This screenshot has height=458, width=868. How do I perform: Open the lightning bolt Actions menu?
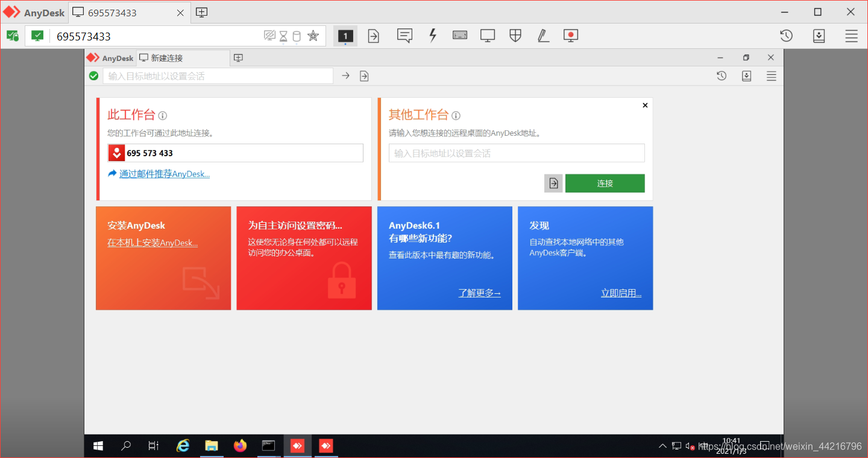(x=432, y=36)
